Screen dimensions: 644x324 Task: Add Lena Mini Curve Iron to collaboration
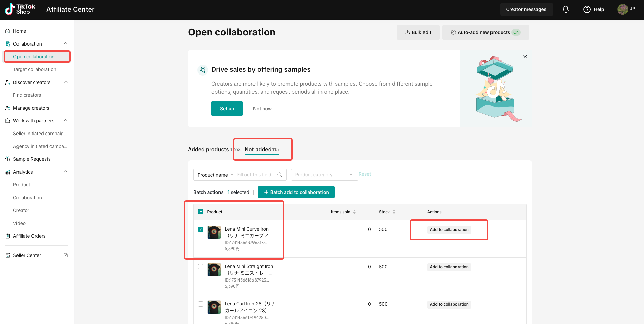(x=449, y=230)
